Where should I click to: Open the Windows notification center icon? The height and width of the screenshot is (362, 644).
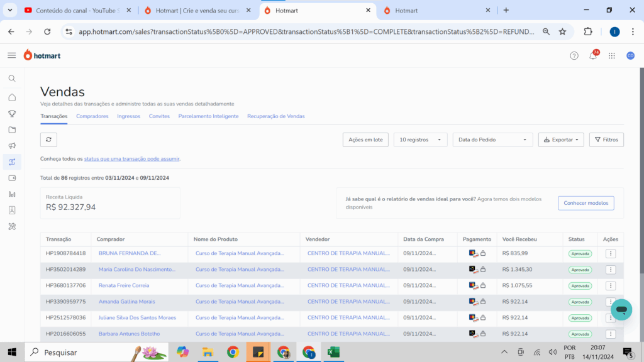point(628,352)
